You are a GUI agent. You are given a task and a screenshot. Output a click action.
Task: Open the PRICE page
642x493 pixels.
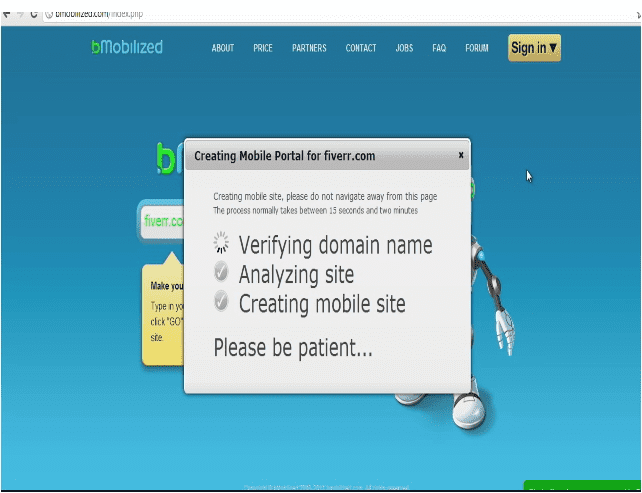coord(263,48)
